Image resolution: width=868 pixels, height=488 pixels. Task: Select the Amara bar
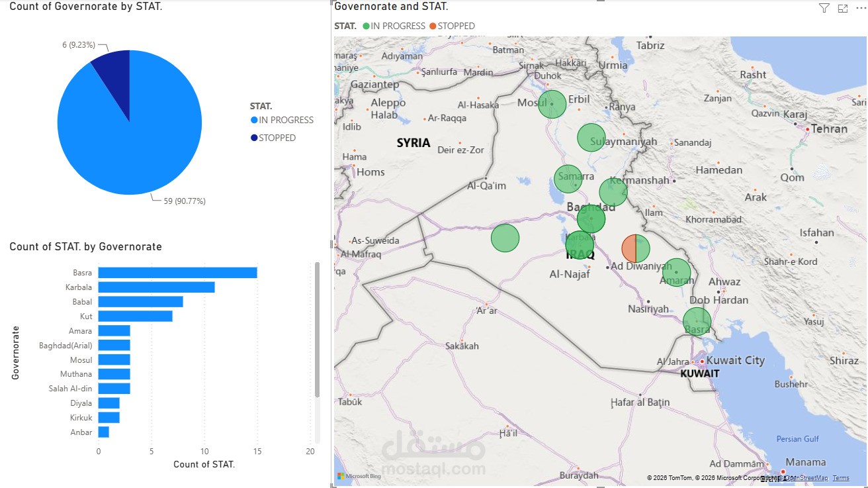114,330
